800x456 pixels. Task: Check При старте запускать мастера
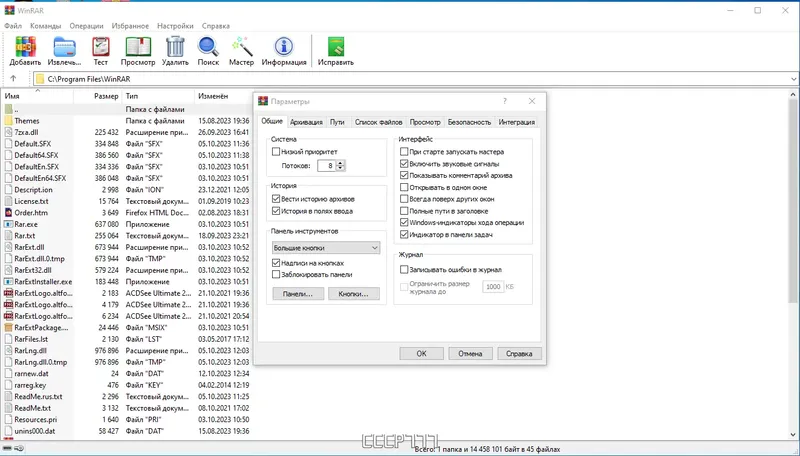[x=404, y=151]
